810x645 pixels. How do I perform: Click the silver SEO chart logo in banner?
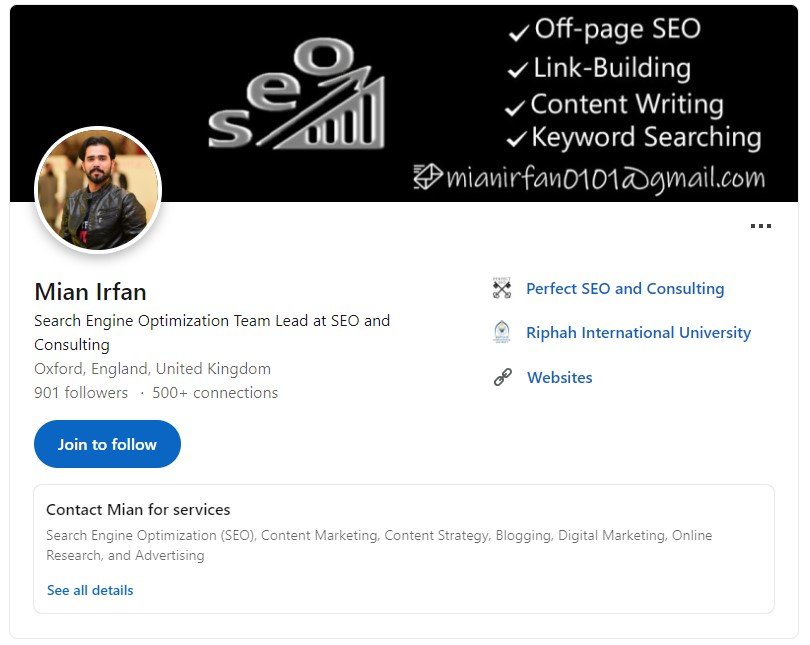tap(297, 95)
